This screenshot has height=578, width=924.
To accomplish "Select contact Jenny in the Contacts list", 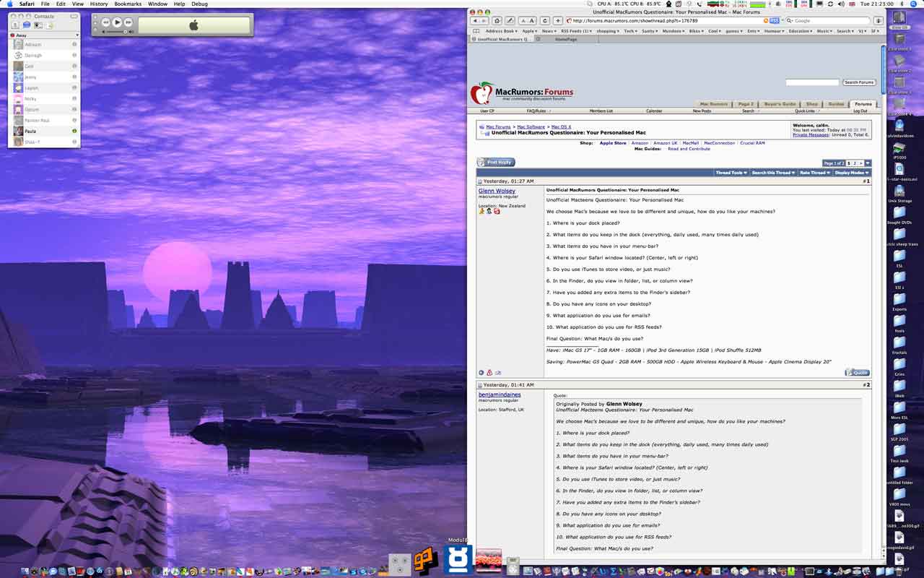I will [45, 77].
